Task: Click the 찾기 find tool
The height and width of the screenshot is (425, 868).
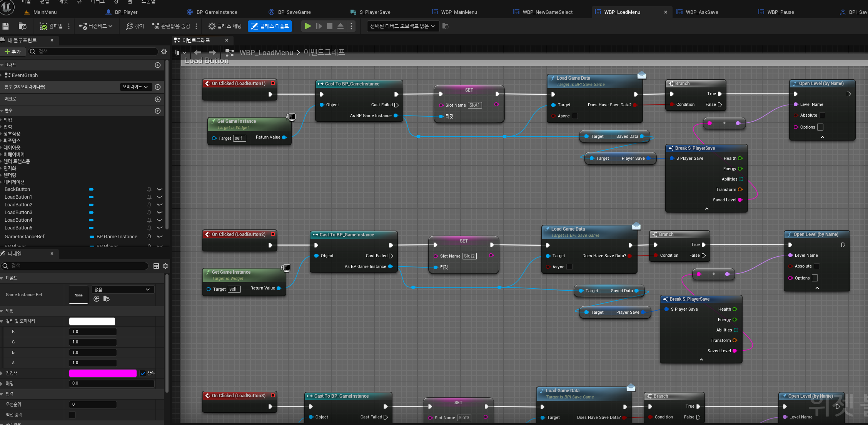Action: click(x=135, y=26)
